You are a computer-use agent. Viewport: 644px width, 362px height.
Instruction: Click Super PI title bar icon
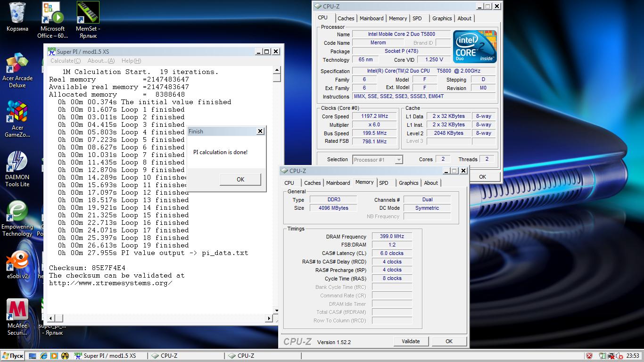click(51, 51)
